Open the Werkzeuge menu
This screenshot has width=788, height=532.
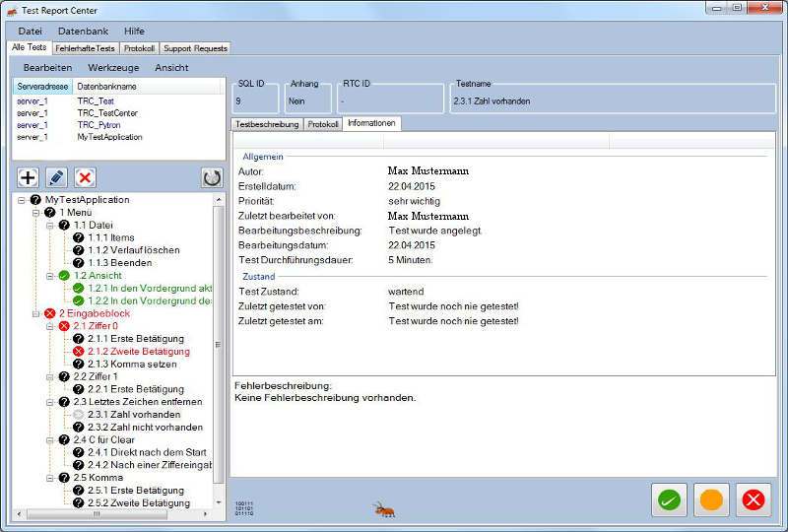[113, 67]
